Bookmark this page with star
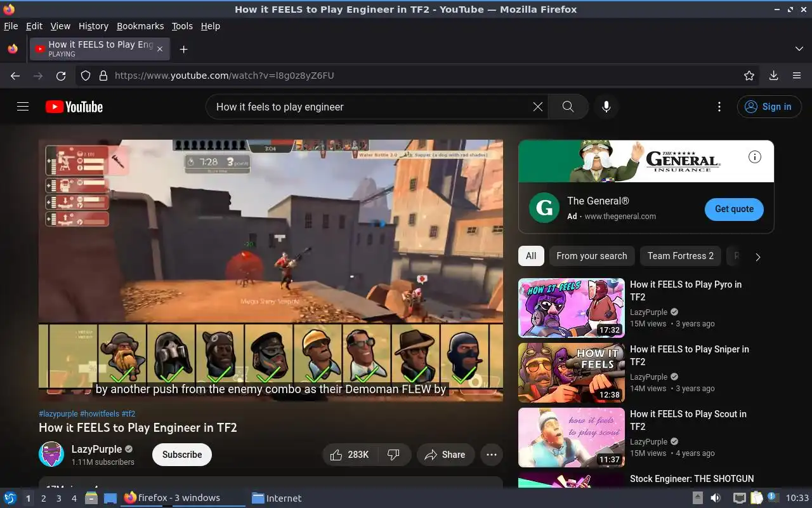 (749, 76)
